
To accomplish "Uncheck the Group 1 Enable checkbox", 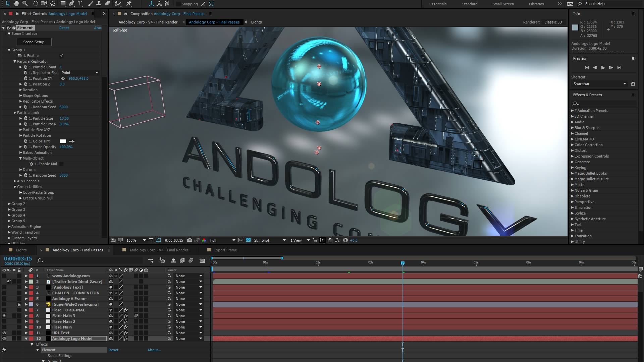I will (61, 56).
